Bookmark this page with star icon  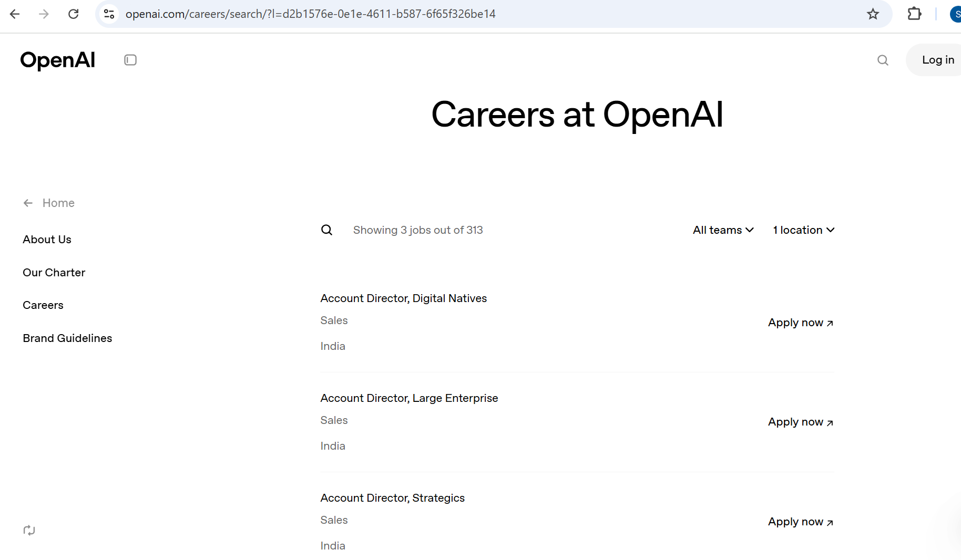(873, 14)
